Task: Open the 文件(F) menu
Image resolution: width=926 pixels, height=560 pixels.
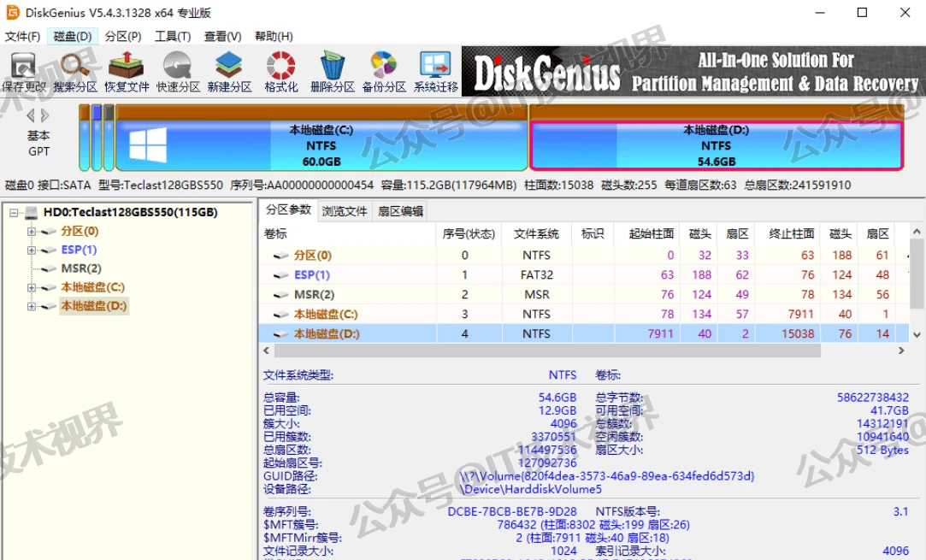Action: [x=22, y=37]
